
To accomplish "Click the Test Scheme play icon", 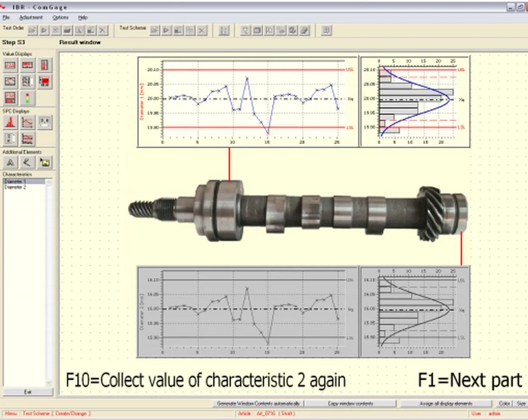I will pos(167,30).
